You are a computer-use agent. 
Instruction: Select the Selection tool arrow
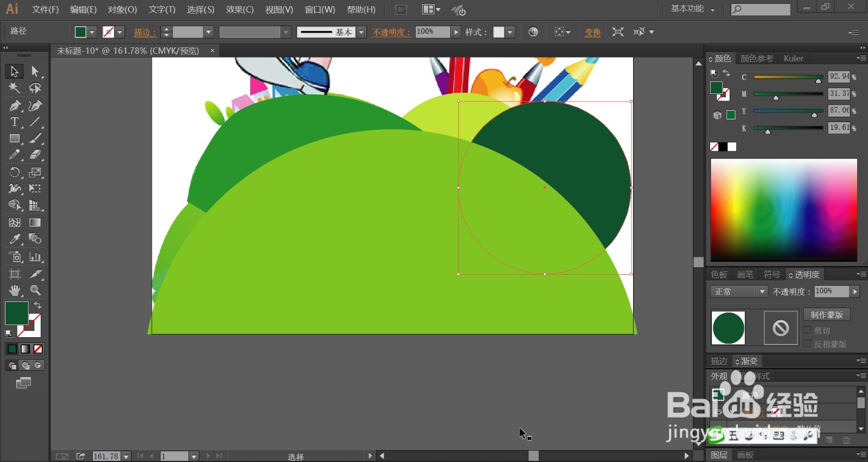[x=14, y=71]
